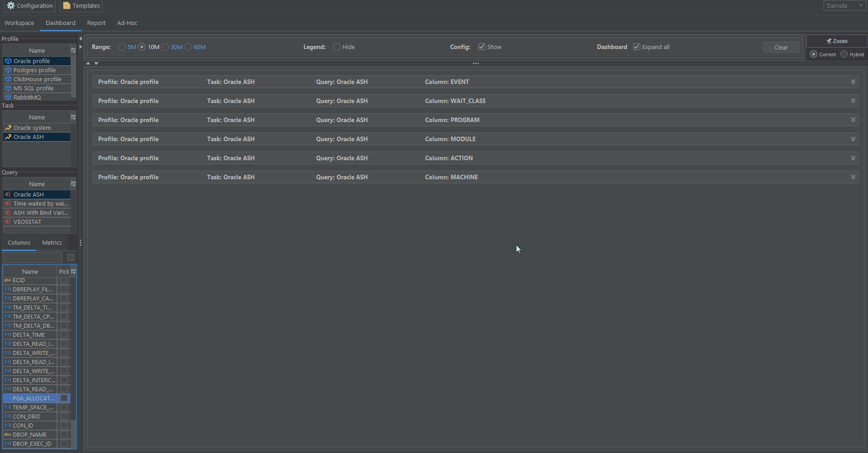This screenshot has width=868, height=453.
Task: Open Task table column settings icon
Action: (73, 117)
